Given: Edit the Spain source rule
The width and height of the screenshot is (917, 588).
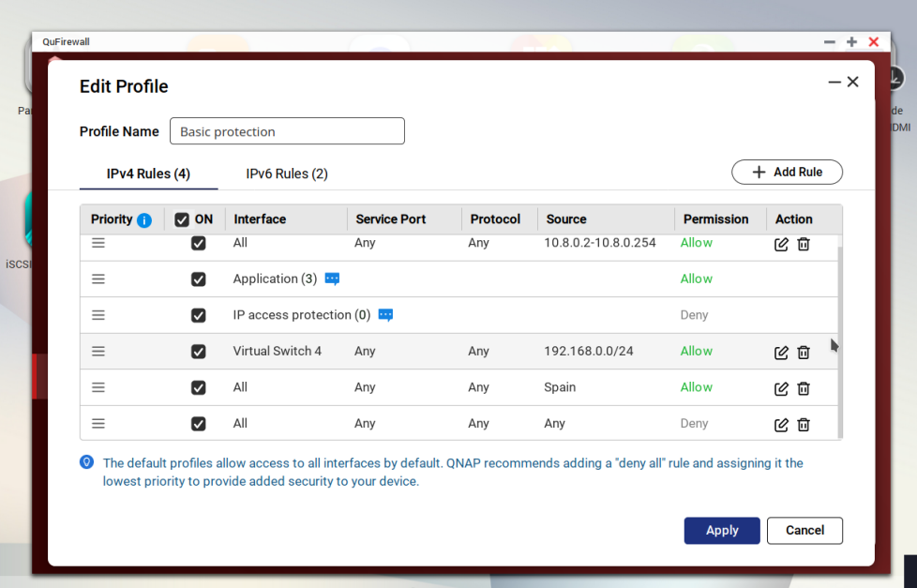Looking at the screenshot, I should point(781,388).
